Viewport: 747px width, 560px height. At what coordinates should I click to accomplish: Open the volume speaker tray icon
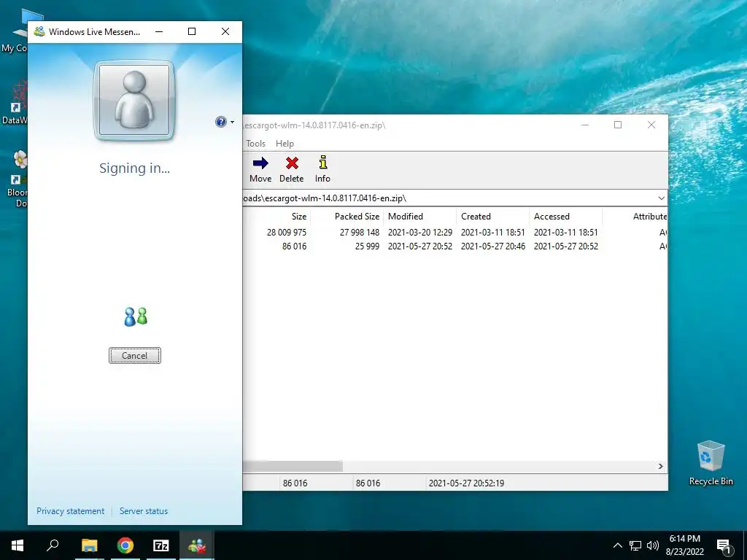(653, 545)
